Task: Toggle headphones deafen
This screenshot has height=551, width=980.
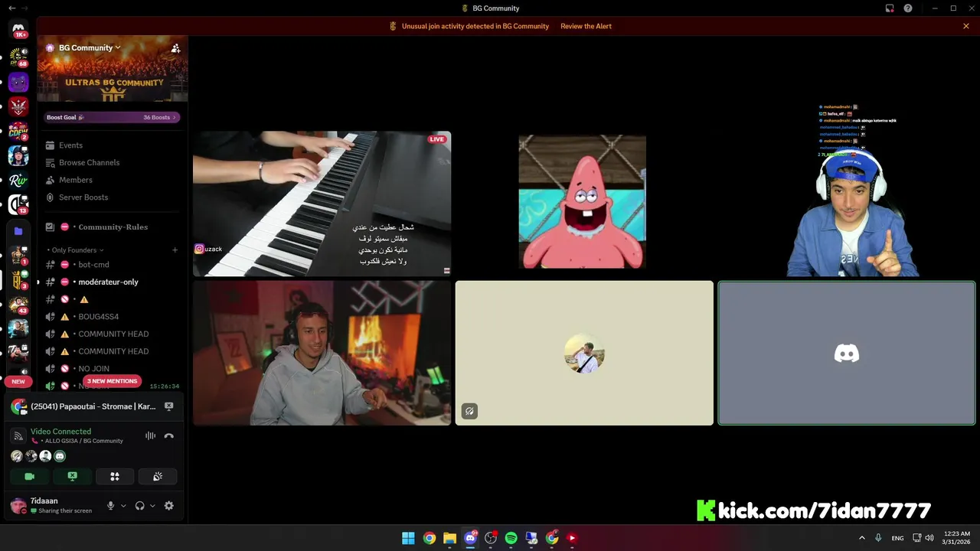Action: [139, 505]
